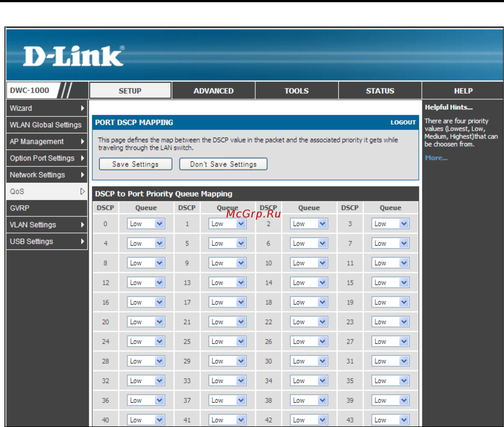
Task: Open the More... help link
Action: tap(436, 158)
